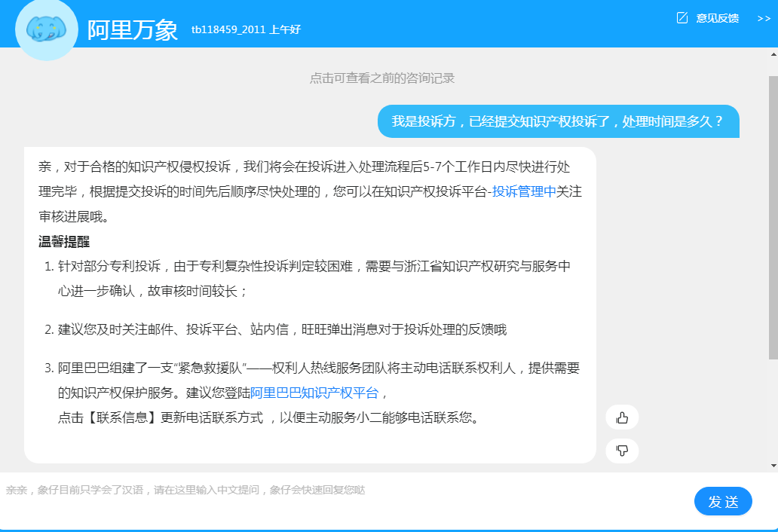This screenshot has height=532, width=778.
Task: Click the chat scrollbar thumb
Action: (773, 218)
